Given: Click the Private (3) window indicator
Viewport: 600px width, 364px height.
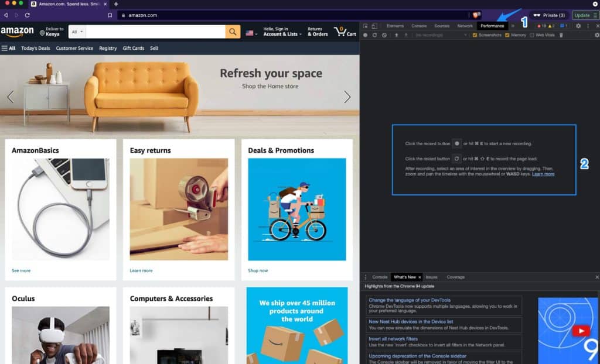Looking at the screenshot, I should pyautogui.click(x=549, y=15).
